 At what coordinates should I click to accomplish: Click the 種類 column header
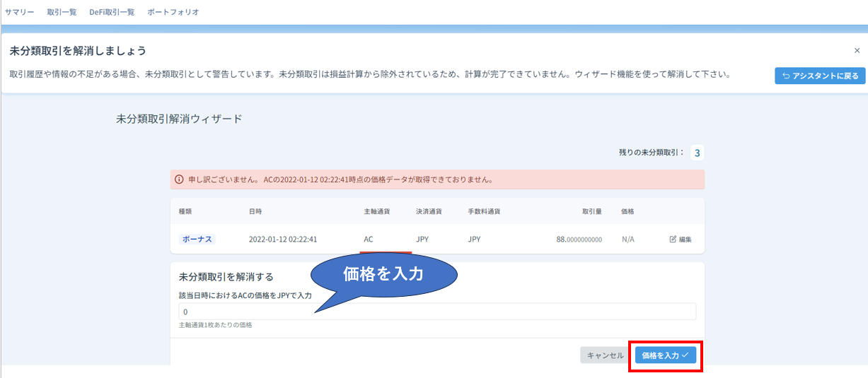(186, 211)
